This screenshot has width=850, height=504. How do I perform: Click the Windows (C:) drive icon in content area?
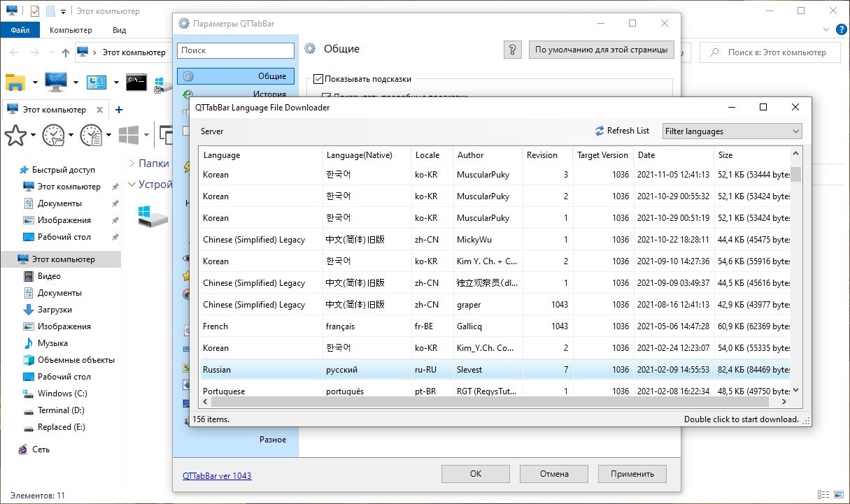click(153, 216)
